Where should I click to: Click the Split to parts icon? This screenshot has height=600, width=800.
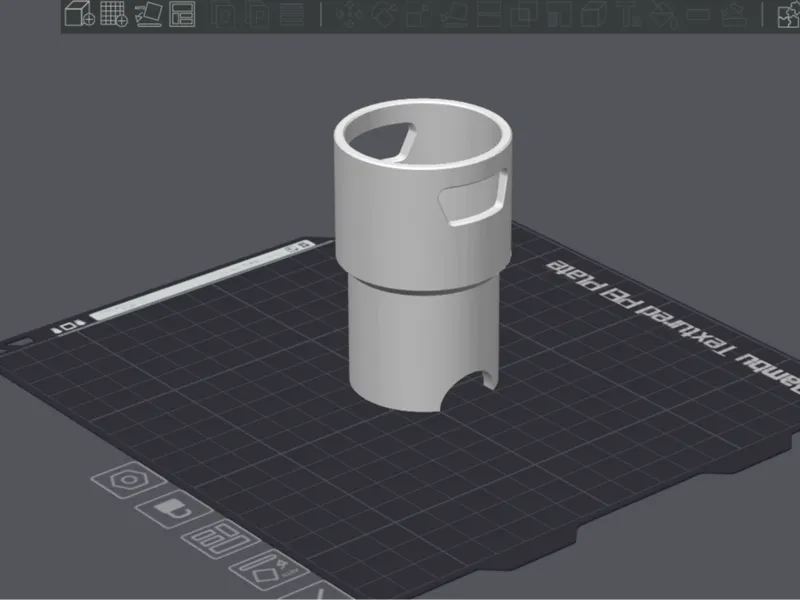click(x=257, y=14)
